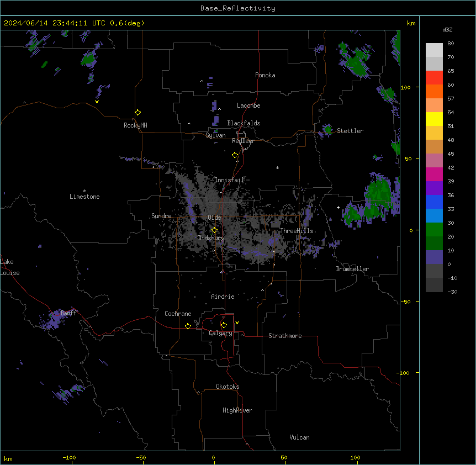Select the Ponoka city label

tap(265, 75)
